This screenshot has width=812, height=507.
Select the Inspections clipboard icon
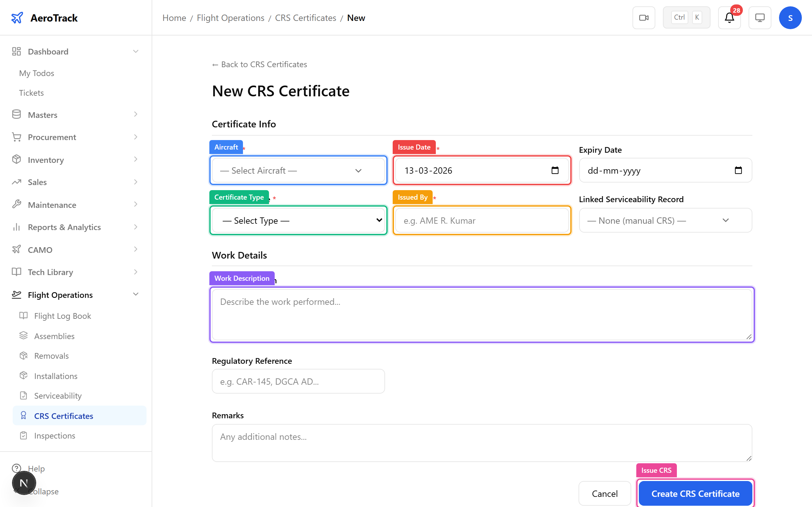[23, 435]
